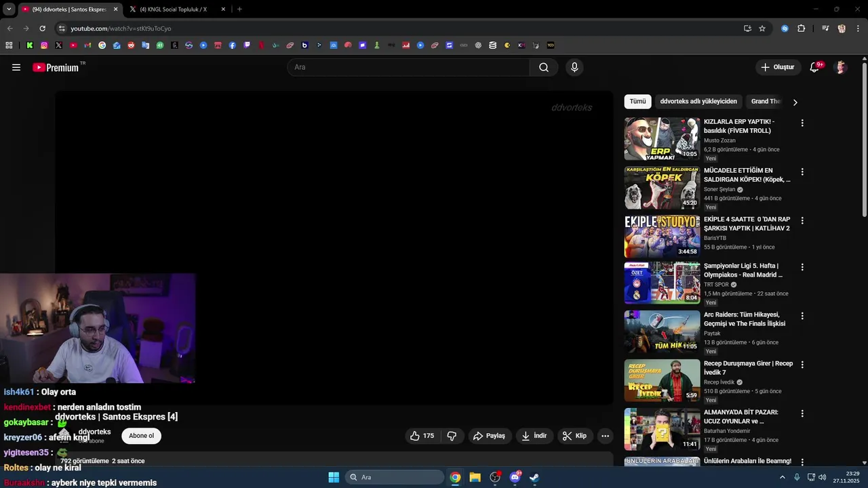Show next filter chips with right arrow
868x488 pixels.
pyautogui.click(x=795, y=102)
